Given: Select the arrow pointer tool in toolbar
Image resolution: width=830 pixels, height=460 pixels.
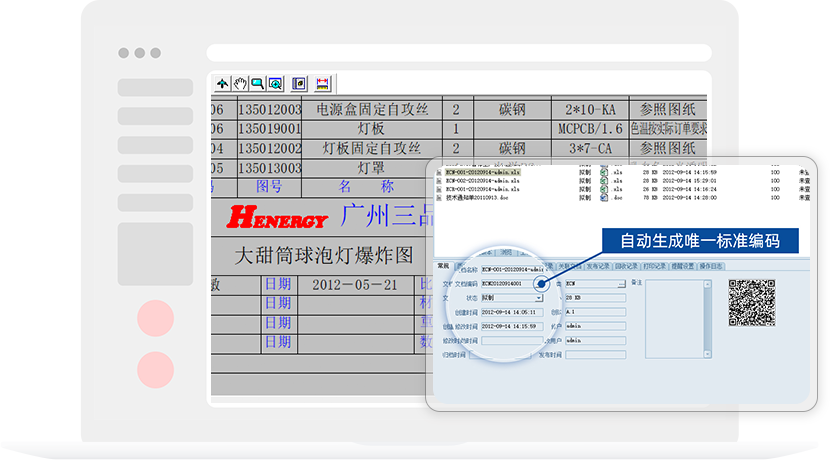Looking at the screenshot, I should (x=222, y=84).
